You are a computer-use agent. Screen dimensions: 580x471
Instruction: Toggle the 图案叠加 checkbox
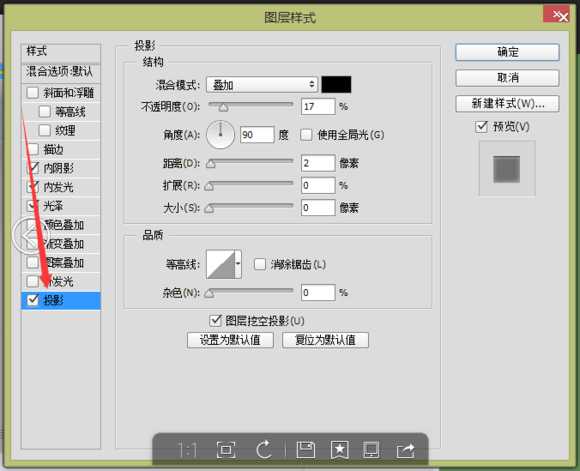pos(33,262)
